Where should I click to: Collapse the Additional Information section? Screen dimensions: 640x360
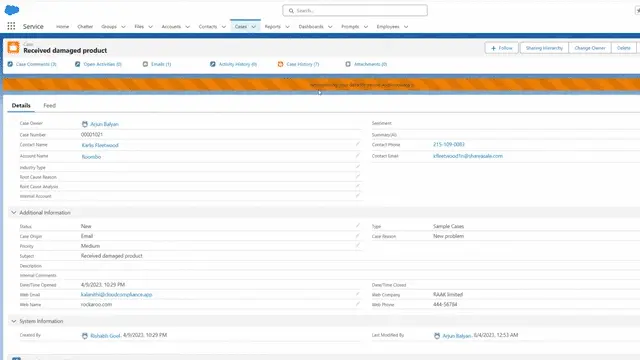coord(13,213)
